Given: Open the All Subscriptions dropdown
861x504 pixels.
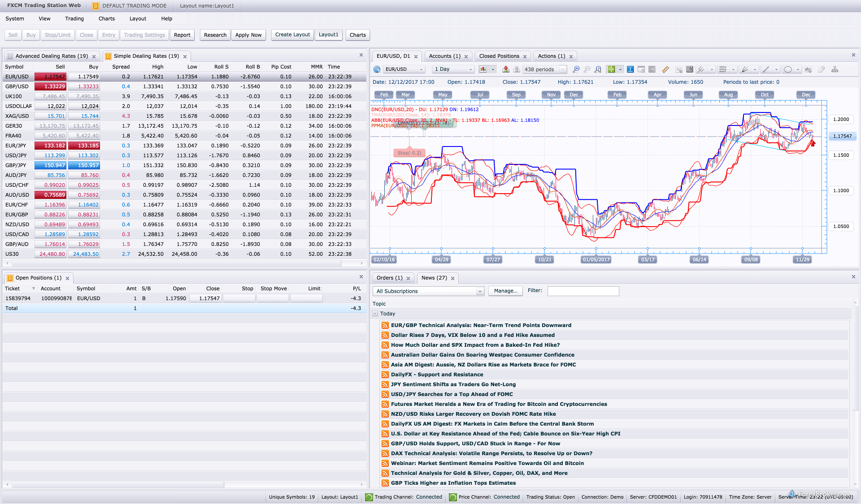Looking at the screenshot, I should [480, 291].
